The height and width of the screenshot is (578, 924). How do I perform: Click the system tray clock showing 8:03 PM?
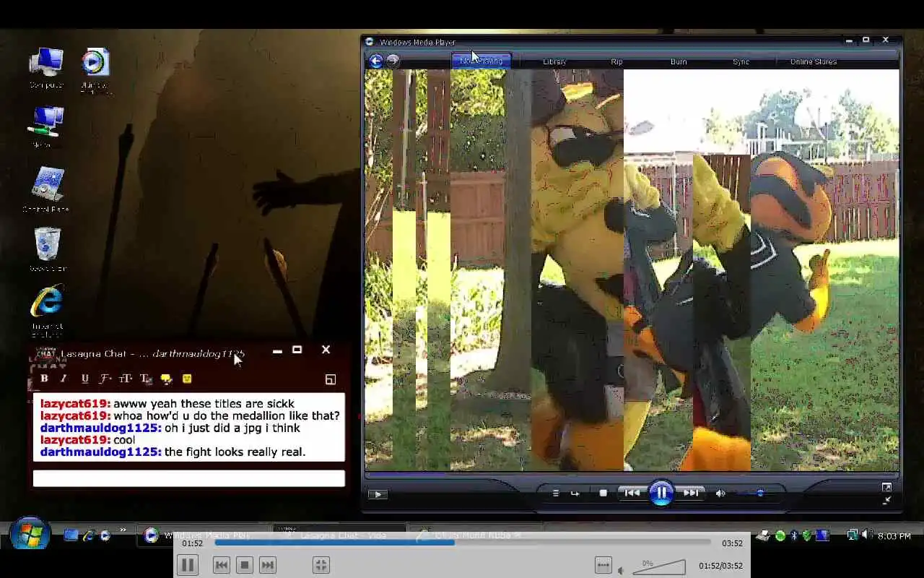(894, 536)
